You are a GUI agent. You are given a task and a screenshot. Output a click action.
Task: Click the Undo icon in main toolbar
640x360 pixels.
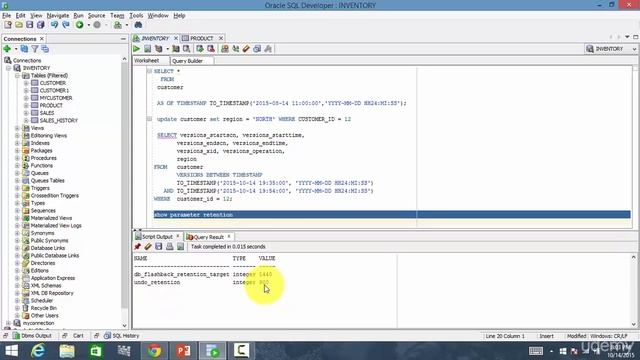54,25
